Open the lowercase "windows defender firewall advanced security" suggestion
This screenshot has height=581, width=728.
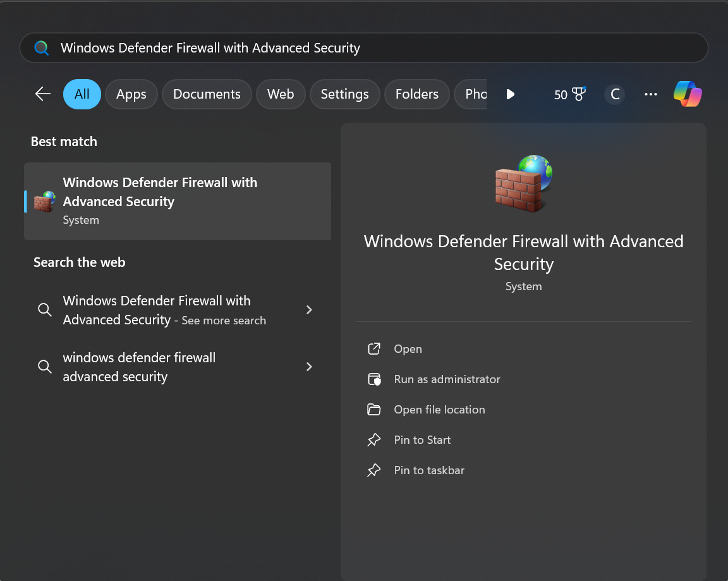click(139, 367)
